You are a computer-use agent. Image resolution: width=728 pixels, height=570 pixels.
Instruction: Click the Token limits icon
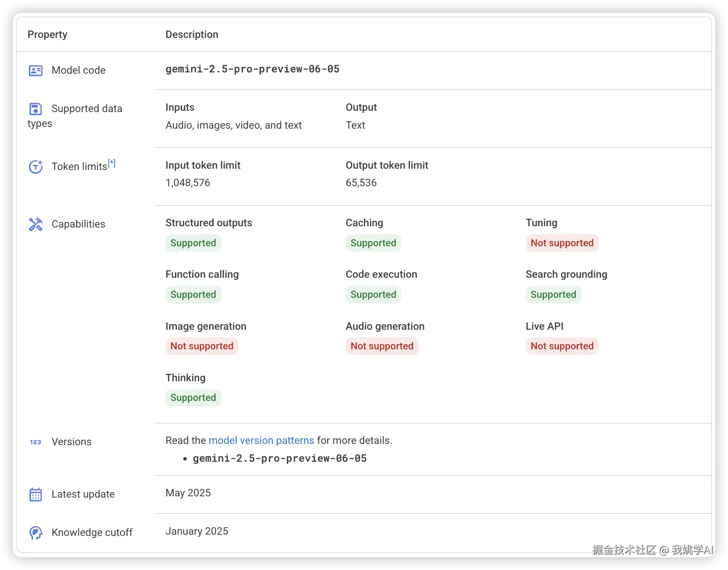point(36,167)
